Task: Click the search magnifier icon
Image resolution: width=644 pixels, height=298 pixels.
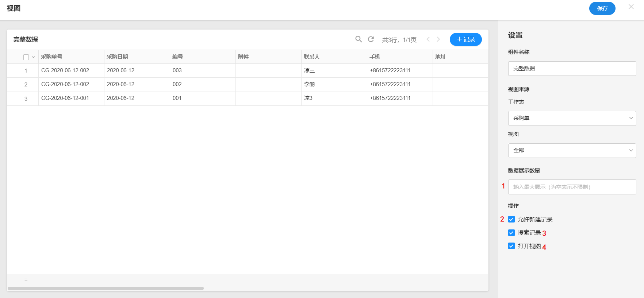Action: [359, 39]
